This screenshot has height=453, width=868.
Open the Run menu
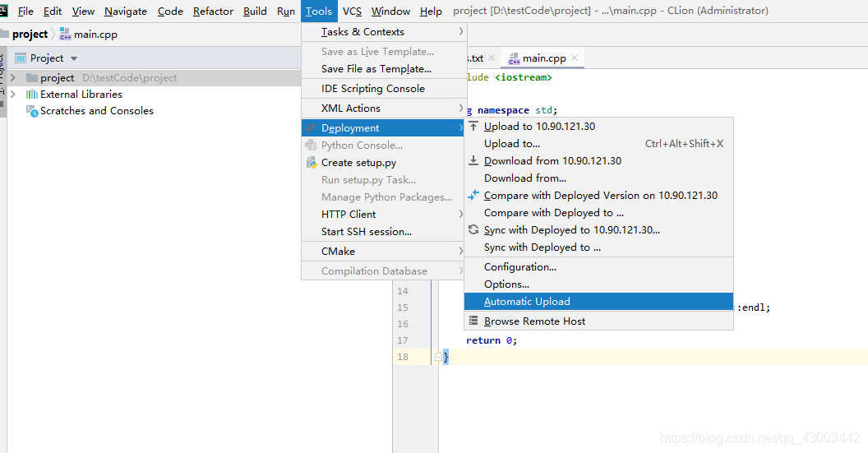click(x=286, y=11)
